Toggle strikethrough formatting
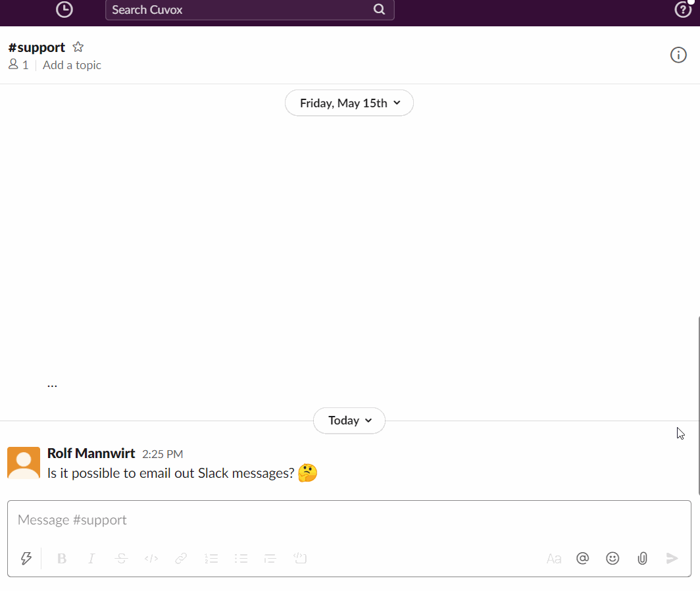The width and height of the screenshot is (700, 591). click(x=122, y=558)
